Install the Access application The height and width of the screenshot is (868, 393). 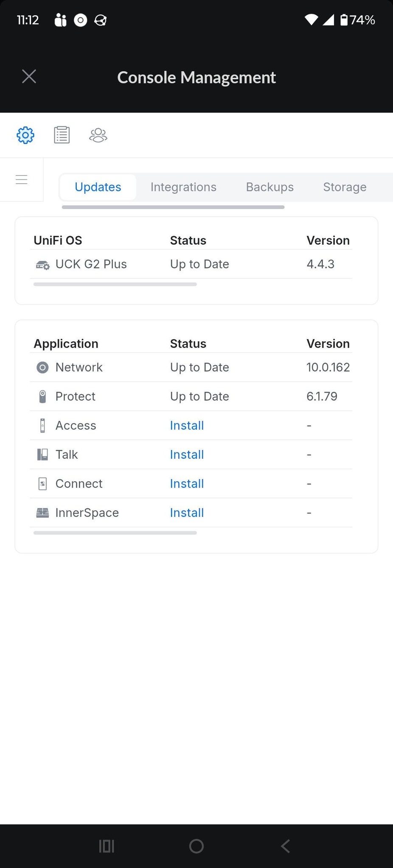[x=187, y=425]
